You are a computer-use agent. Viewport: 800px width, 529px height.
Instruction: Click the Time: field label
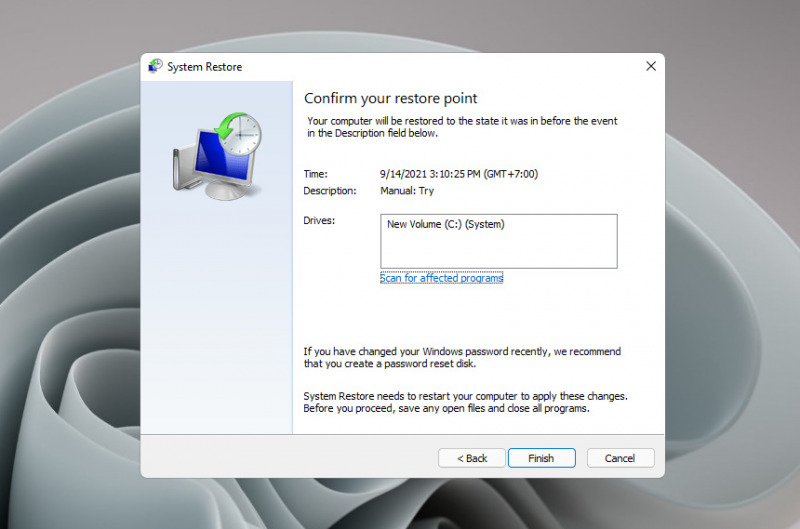[315, 174]
